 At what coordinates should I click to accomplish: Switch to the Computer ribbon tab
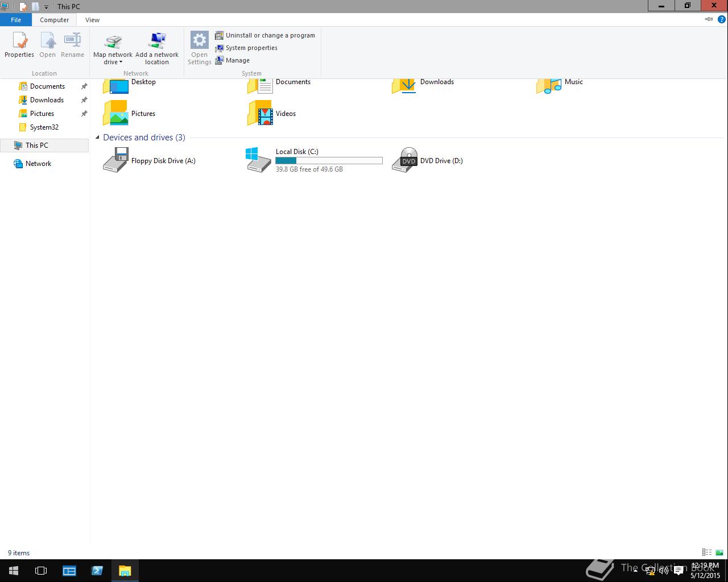[x=55, y=20]
